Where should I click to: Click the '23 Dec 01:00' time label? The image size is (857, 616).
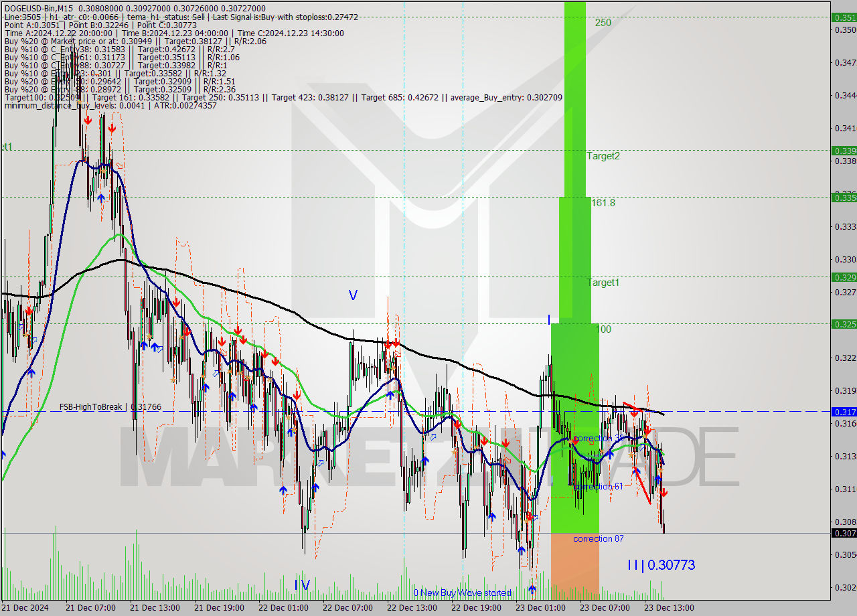(x=540, y=608)
